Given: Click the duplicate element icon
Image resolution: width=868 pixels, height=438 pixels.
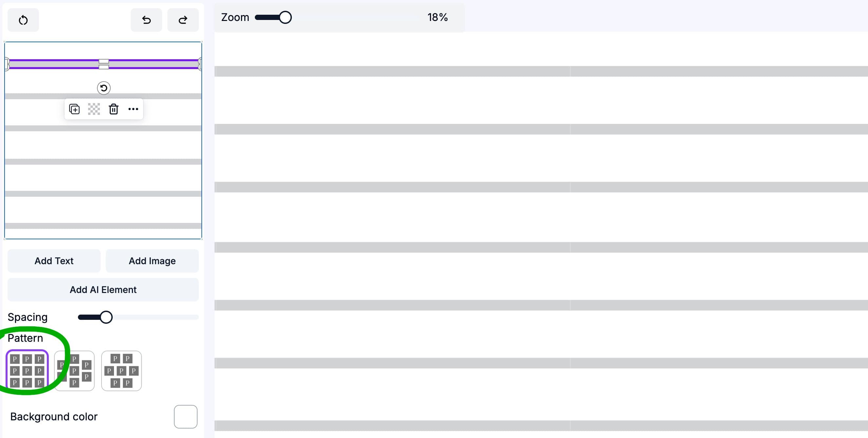Looking at the screenshot, I should click(74, 109).
